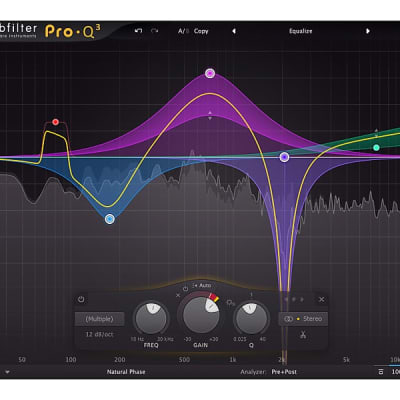The width and height of the screenshot is (400, 400).
Task: Click the redo arrow in the header
Action: tap(154, 31)
